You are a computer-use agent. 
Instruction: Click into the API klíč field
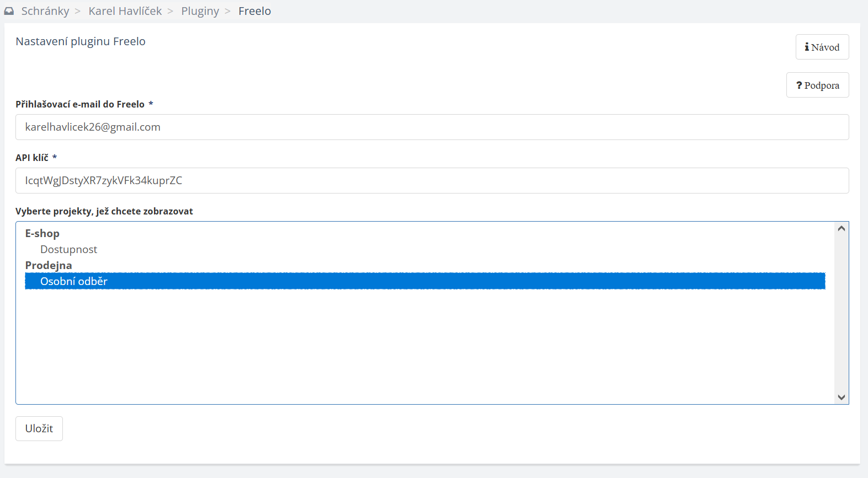point(432,181)
